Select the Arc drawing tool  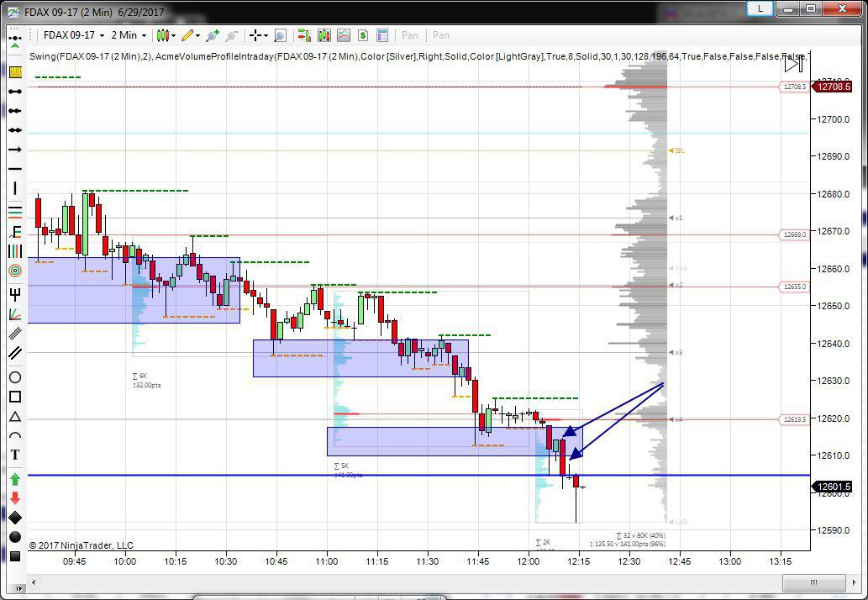[x=15, y=435]
